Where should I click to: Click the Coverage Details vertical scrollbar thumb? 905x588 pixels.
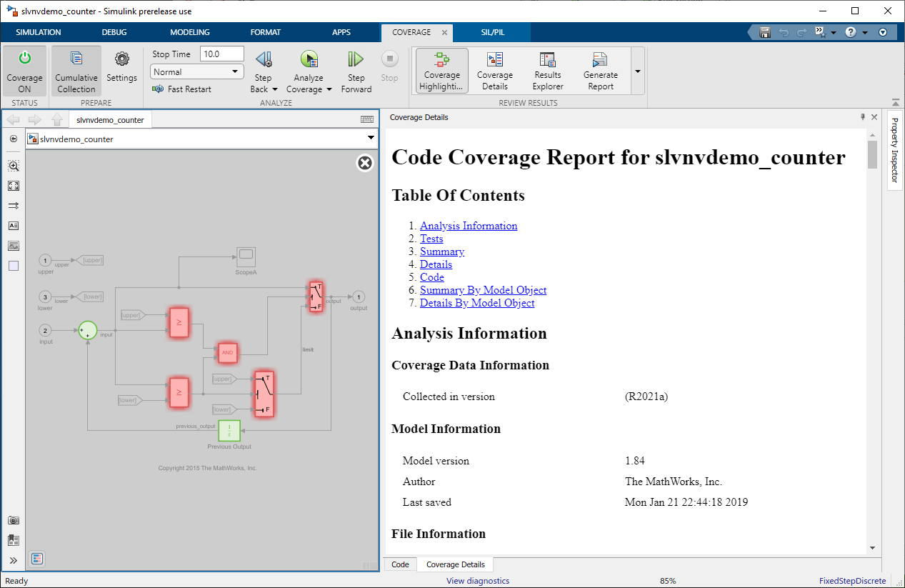872,154
